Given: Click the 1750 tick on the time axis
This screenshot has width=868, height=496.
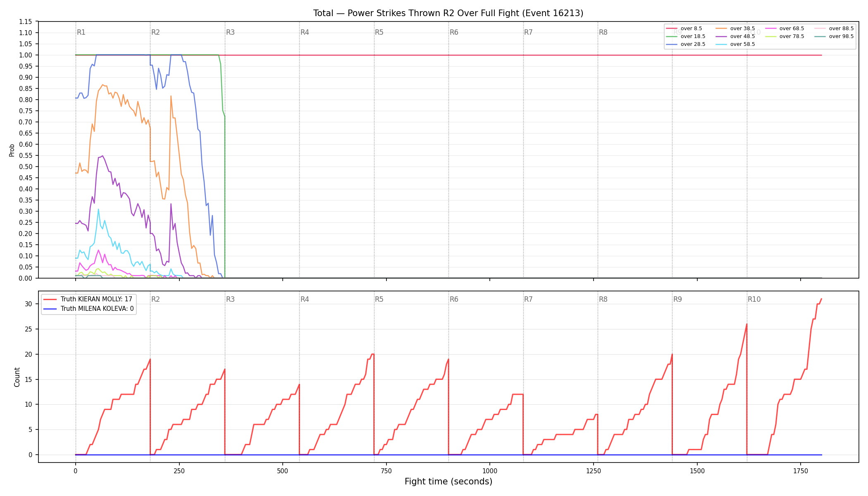Looking at the screenshot, I should tap(801, 471).
